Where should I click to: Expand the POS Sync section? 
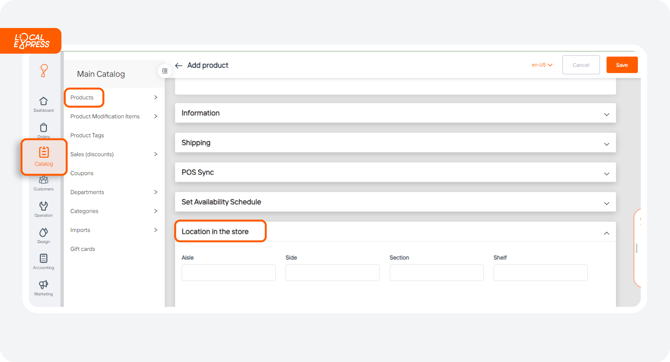(x=395, y=172)
